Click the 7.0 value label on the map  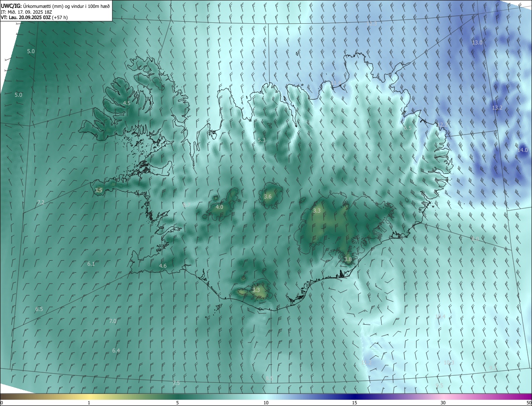[113, 321]
